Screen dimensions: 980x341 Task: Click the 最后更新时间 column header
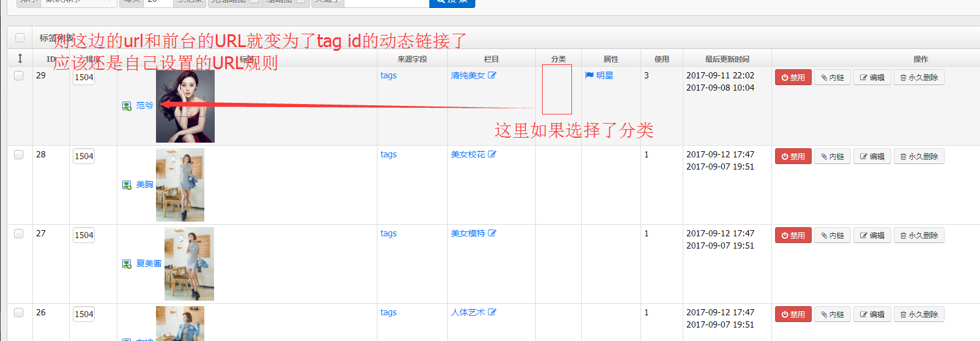click(x=727, y=59)
